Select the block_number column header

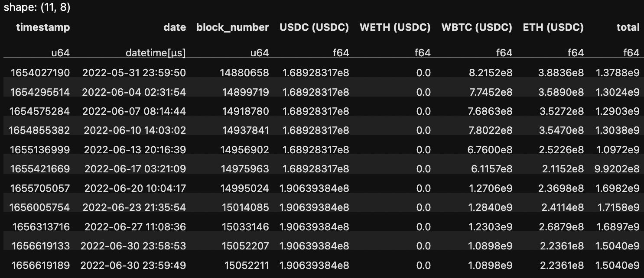pos(233,28)
